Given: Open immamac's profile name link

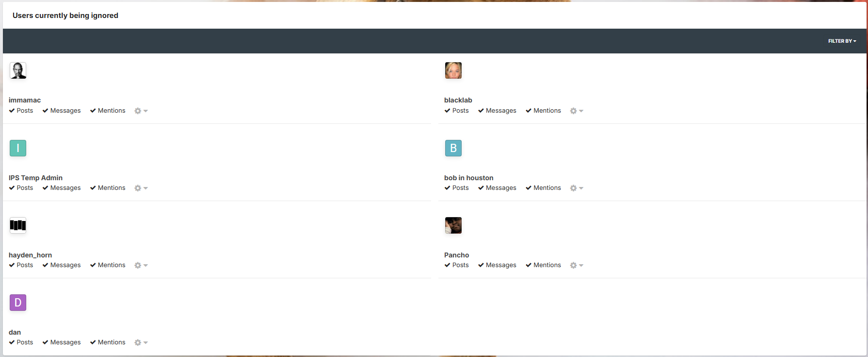Looking at the screenshot, I should point(25,100).
